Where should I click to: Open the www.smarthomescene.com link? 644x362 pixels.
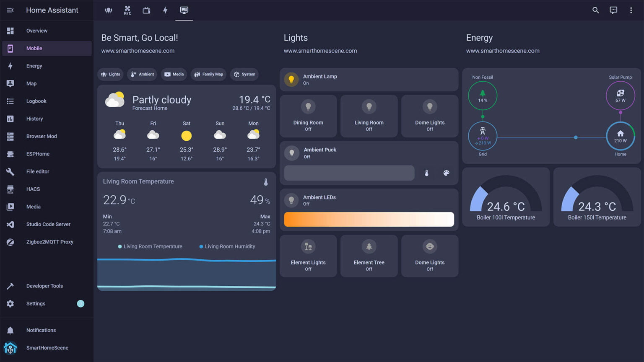pyautogui.click(x=138, y=51)
